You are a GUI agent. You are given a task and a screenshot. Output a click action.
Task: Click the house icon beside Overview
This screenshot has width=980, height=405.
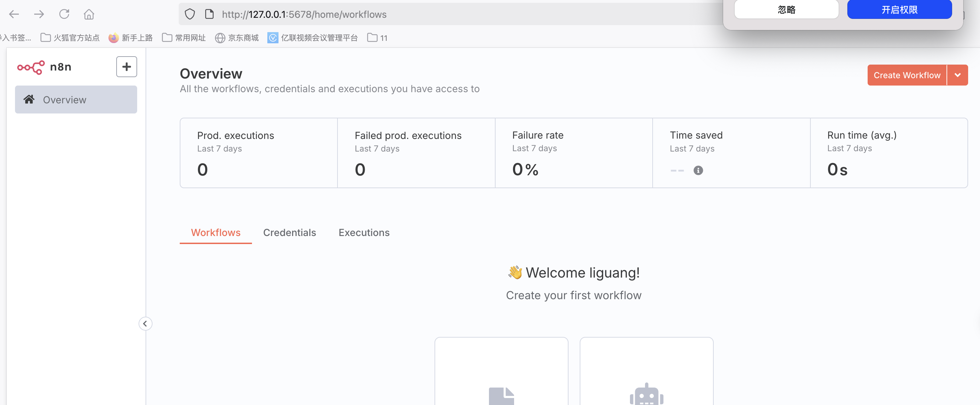tap(29, 100)
